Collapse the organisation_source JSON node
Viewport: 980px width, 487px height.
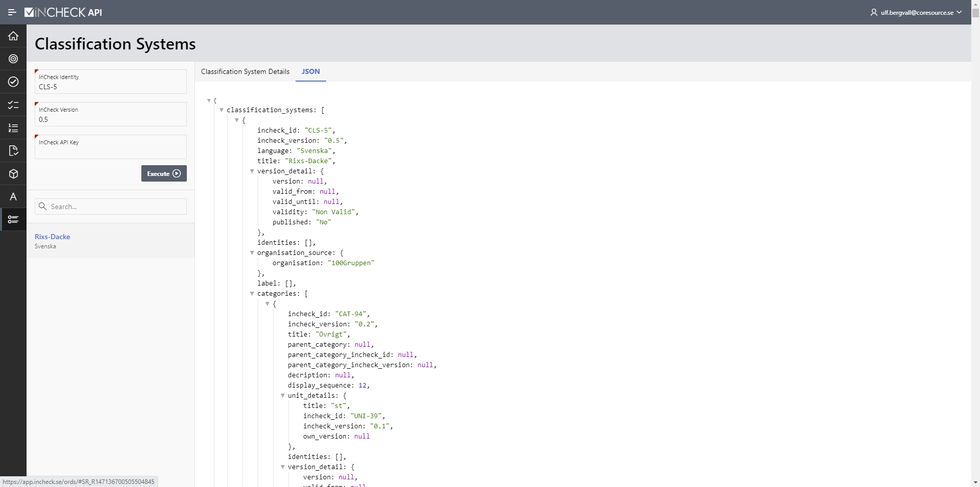tap(252, 253)
